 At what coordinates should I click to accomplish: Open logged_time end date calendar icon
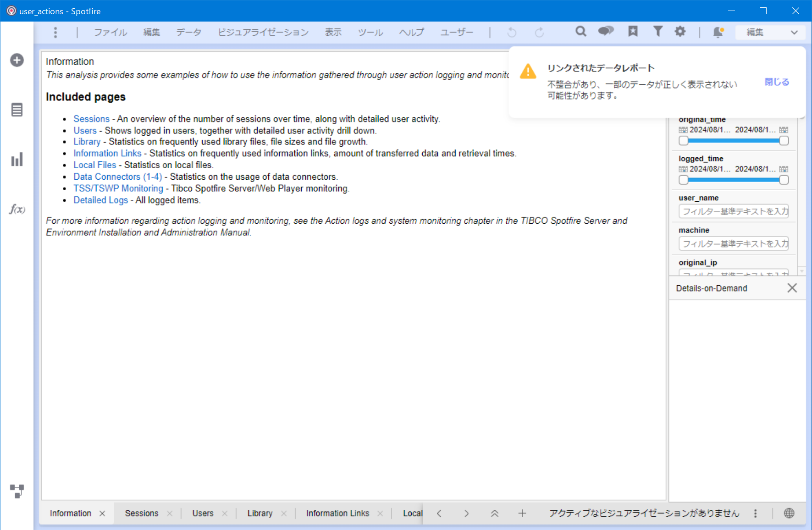(784, 169)
